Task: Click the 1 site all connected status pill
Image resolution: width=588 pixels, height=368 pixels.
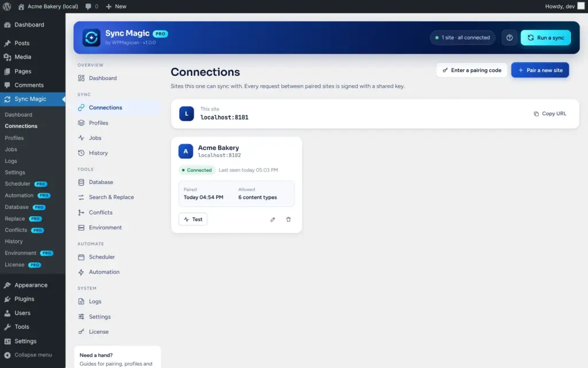Action: pos(462,37)
